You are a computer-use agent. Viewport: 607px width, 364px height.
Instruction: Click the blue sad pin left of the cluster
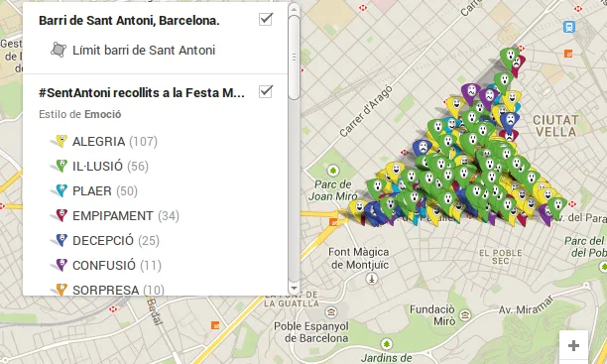coord(422,149)
